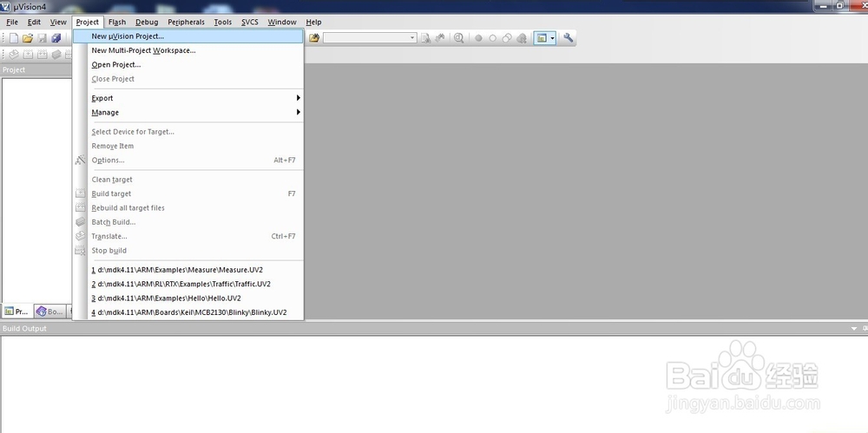Image resolution: width=868 pixels, height=433 pixels.
Task: Click the Save All toolbar icon
Action: pyautogui.click(x=56, y=38)
